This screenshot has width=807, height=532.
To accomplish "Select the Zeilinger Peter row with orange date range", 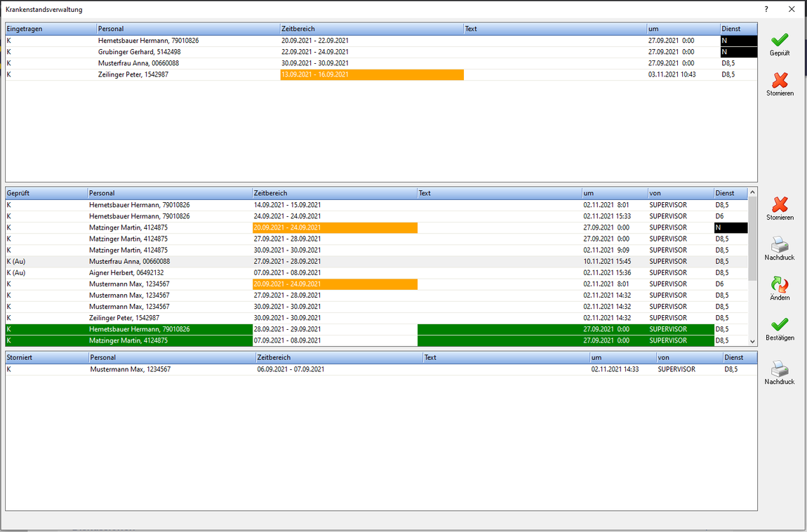I will click(x=133, y=74).
